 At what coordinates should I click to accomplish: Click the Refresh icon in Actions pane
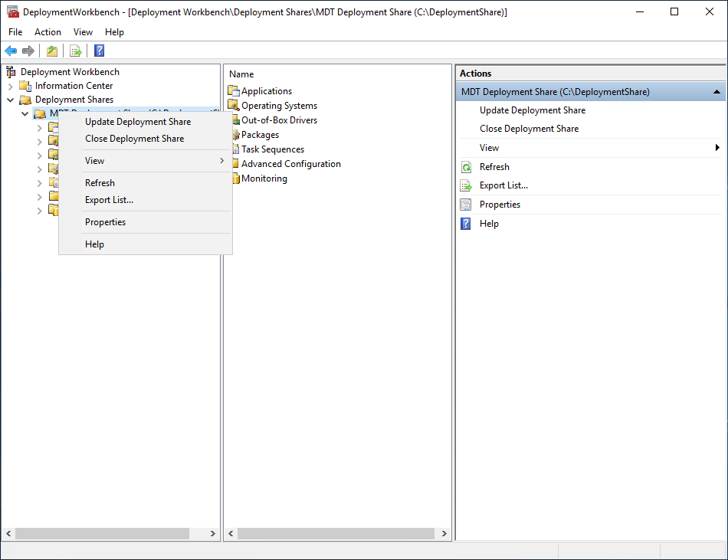point(466,167)
